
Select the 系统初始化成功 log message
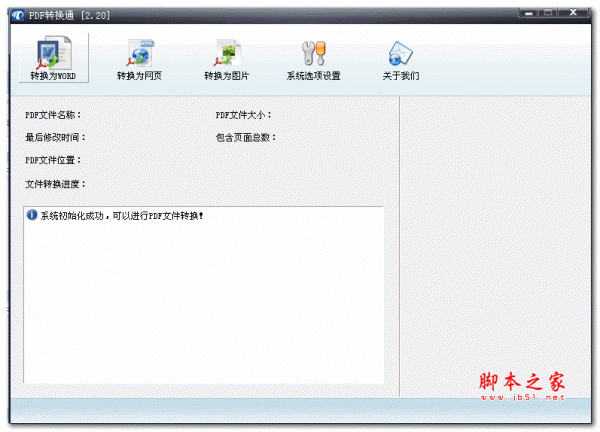(x=122, y=216)
